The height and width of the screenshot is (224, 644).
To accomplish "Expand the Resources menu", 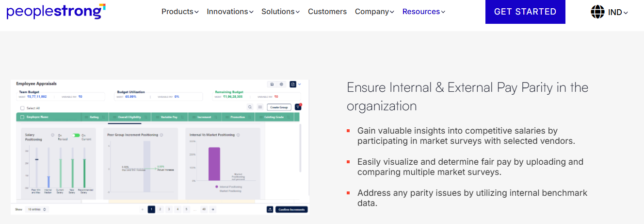I will 423,12.
